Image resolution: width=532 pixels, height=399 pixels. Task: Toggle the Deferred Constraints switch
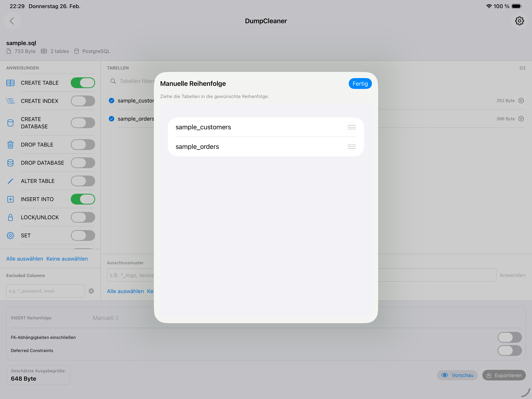click(x=509, y=350)
